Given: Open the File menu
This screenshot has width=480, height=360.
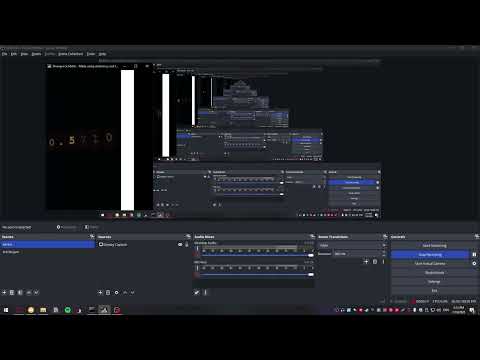Looking at the screenshot, I should (5, 54).
